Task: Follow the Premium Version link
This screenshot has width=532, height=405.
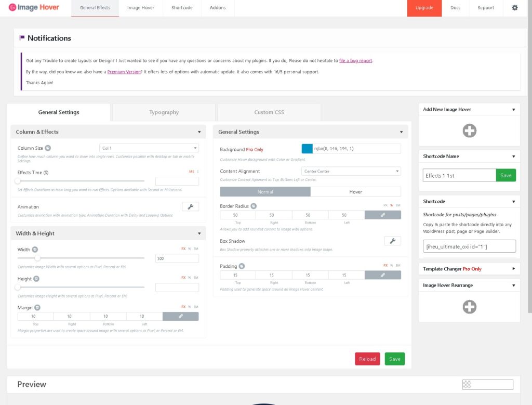Action: [x=124, y=72]
